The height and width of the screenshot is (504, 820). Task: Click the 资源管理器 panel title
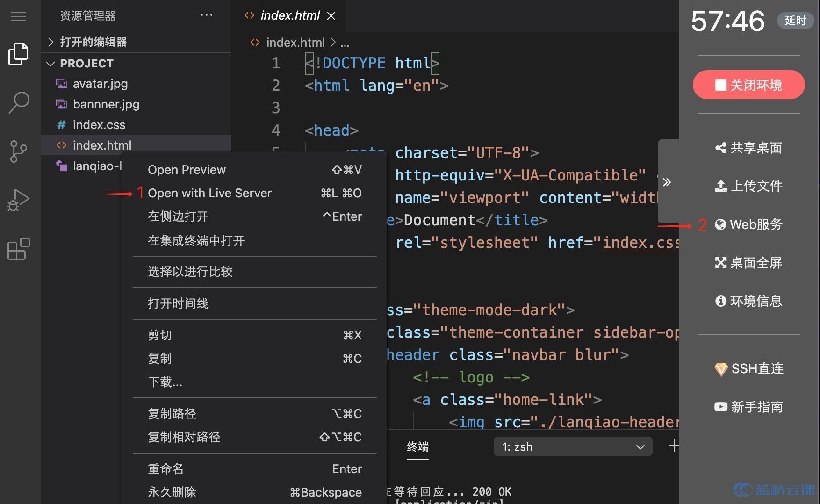(88, 16)
